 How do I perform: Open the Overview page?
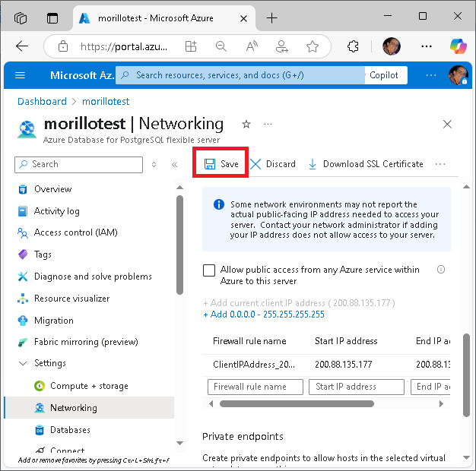pos(52,189)
